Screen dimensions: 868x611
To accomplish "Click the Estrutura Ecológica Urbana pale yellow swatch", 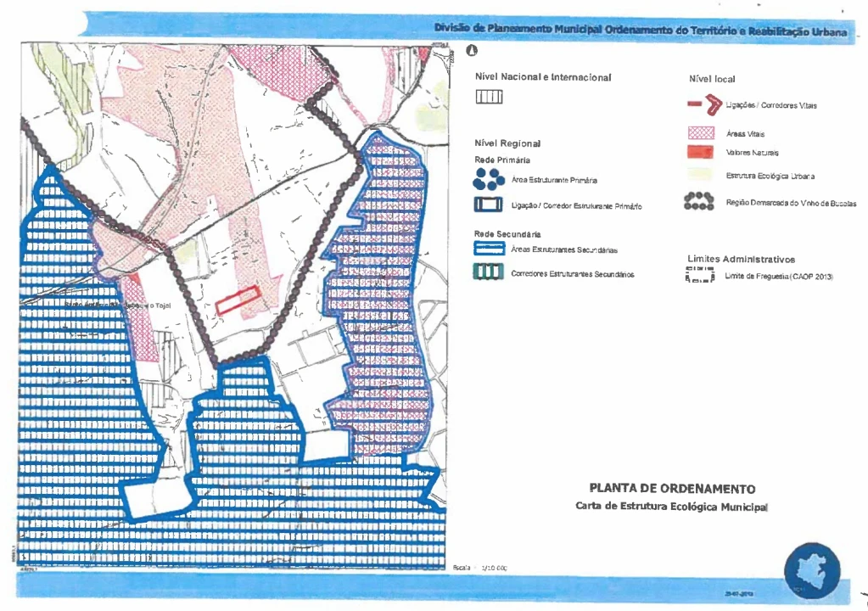I will point(700,176).
